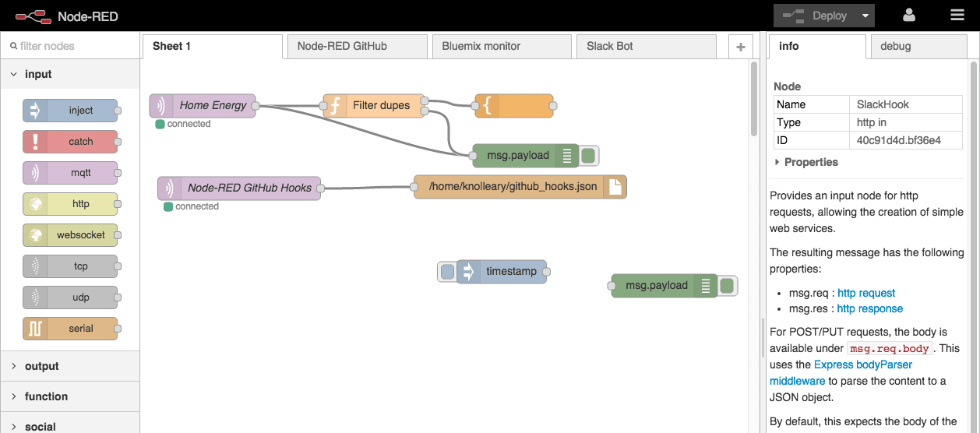The image size is (980, 433).
Task: Click the Home Energy node output port
Action: pos(256,105)
